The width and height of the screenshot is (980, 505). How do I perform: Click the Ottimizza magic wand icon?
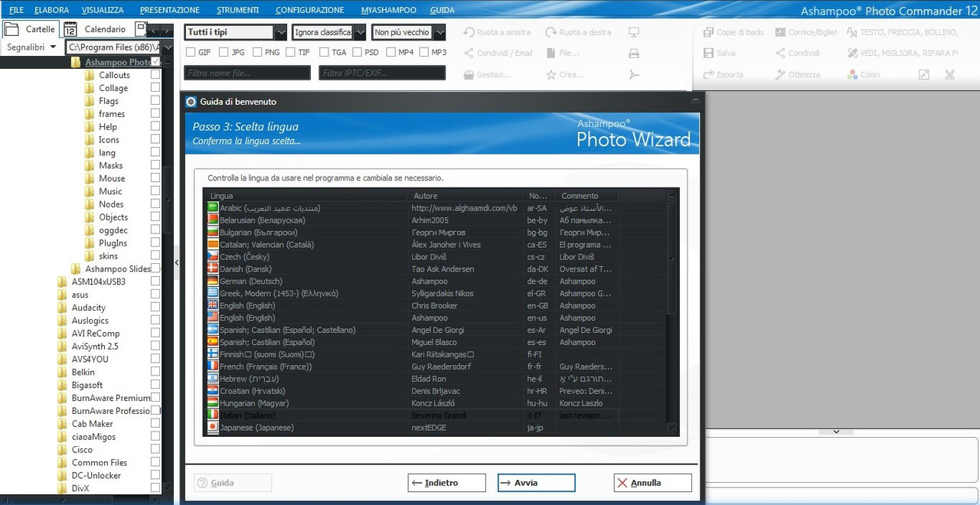point(780,75)
